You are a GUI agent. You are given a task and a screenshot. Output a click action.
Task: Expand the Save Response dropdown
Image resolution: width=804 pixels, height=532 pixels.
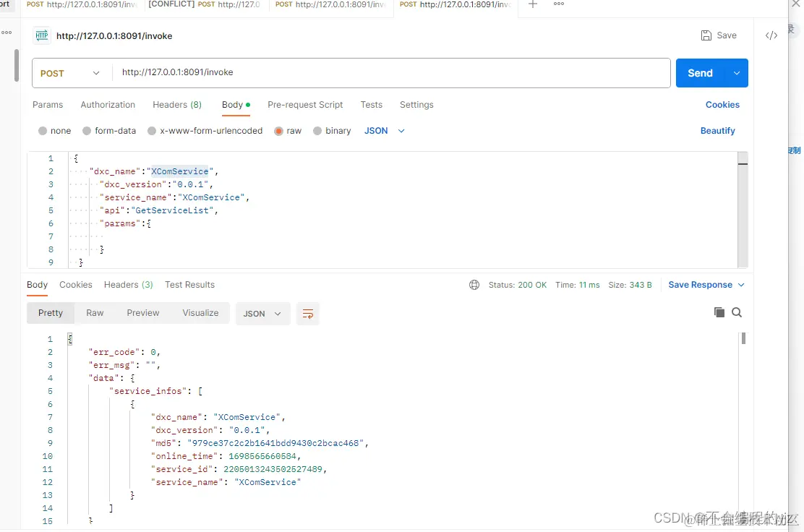pyautogui.click(x=741, y=285)
